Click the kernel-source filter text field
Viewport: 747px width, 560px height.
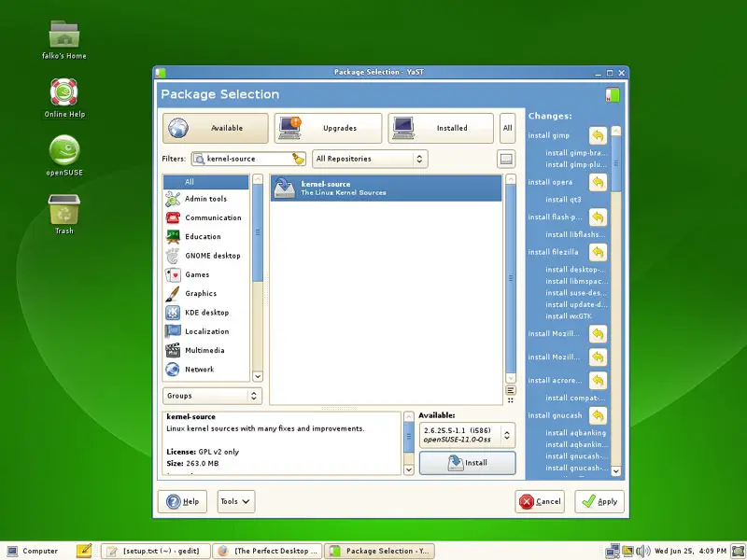(248, 159)
